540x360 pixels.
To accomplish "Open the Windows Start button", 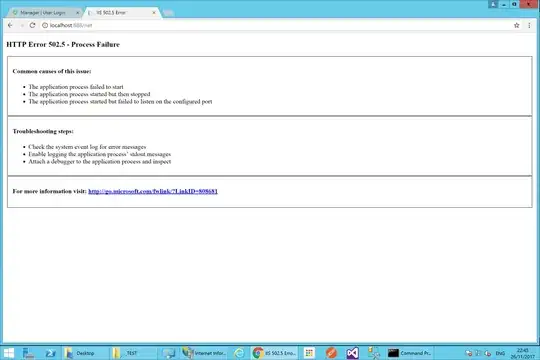I will point(9,353).
